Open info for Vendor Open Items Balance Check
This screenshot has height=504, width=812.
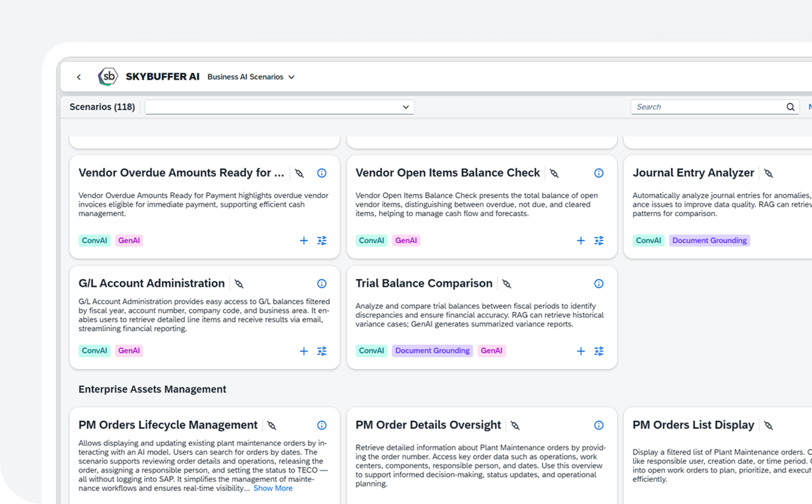pyautogui.click(x=598, y=173)
